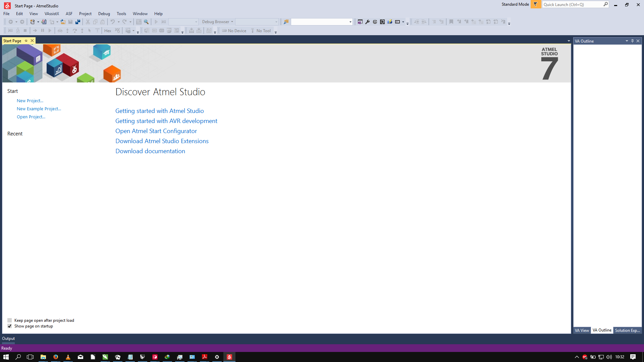This screenshot has width=644, height=362.
Task: Toggle pin on the Start Page tab
Action: click(x=26, y=41)
